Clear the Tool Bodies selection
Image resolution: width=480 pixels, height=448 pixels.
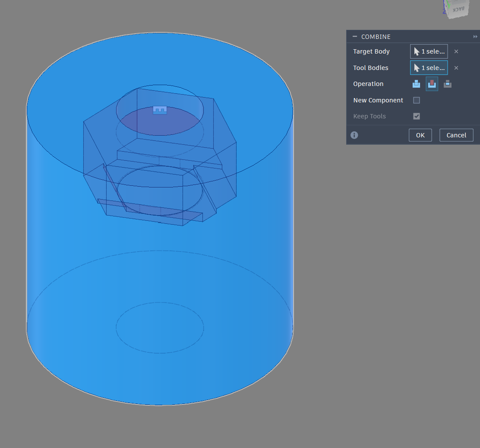[456, 68]
